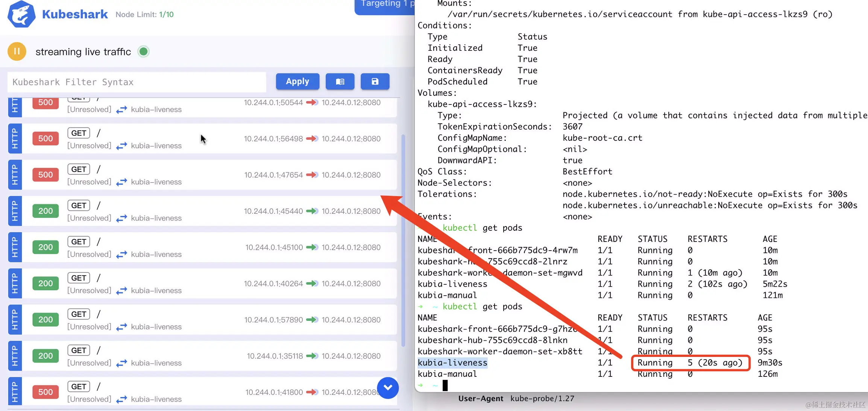Select GET method tag on port 47654 entry
868x411 pixels.
point(79,169)
